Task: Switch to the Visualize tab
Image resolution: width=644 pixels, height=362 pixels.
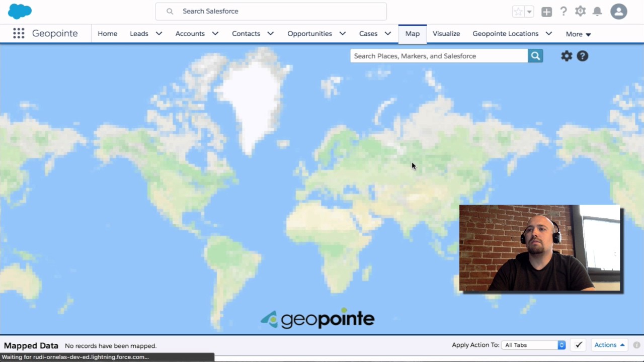Action: [x=446, y=34]
